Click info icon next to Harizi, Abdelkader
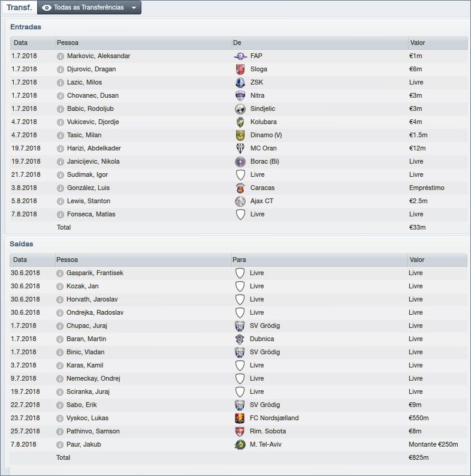This screenshot has width=471, height=476. tap(60, 149)
